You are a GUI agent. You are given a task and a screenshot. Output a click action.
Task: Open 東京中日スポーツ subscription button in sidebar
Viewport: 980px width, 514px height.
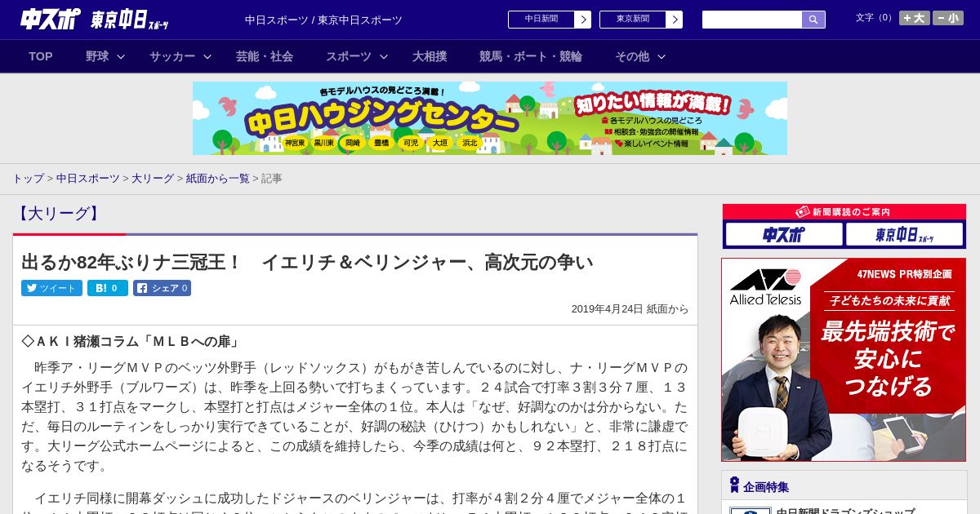[904, 235]
